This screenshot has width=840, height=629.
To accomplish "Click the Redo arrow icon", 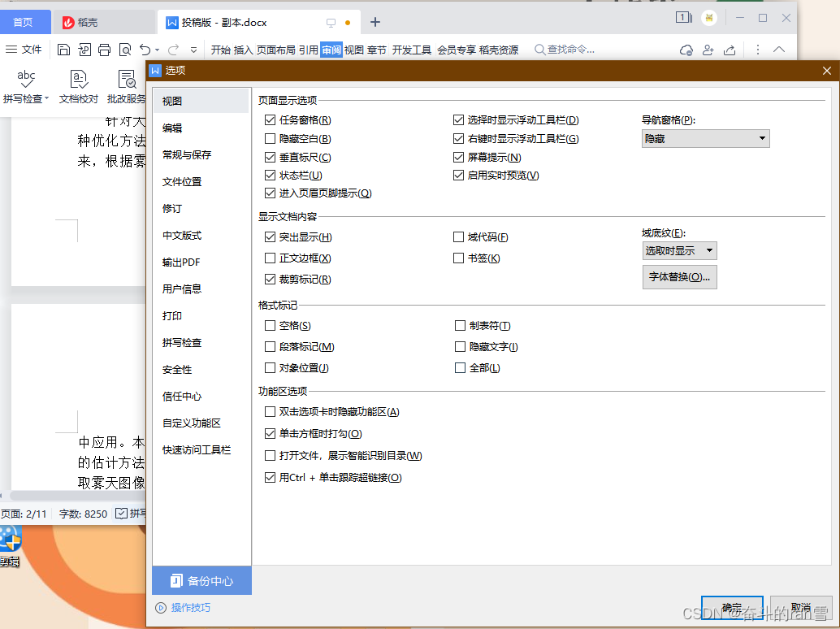I will point(173,50).
